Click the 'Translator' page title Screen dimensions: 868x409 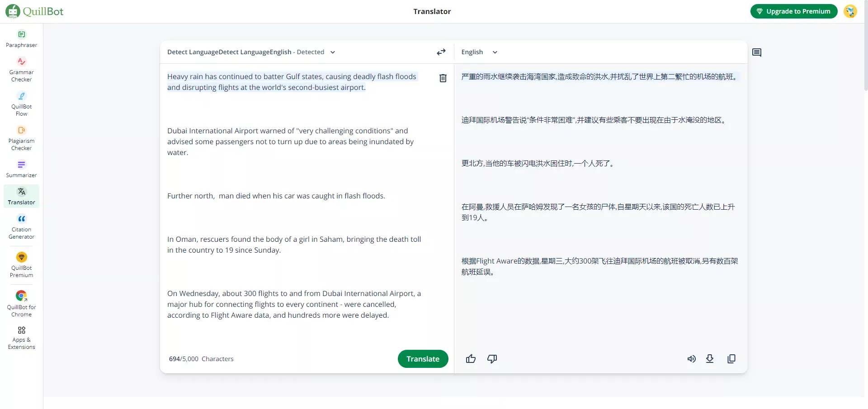(432, 11)
